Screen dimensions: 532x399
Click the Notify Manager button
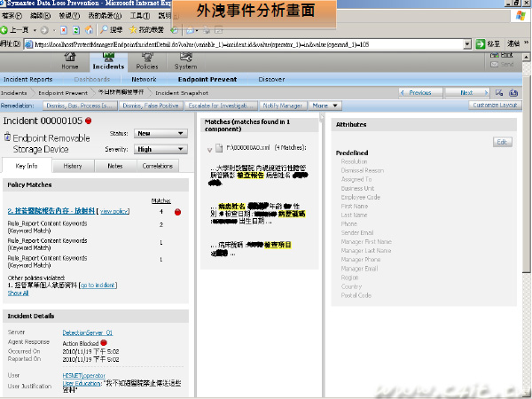coord(283,106)
